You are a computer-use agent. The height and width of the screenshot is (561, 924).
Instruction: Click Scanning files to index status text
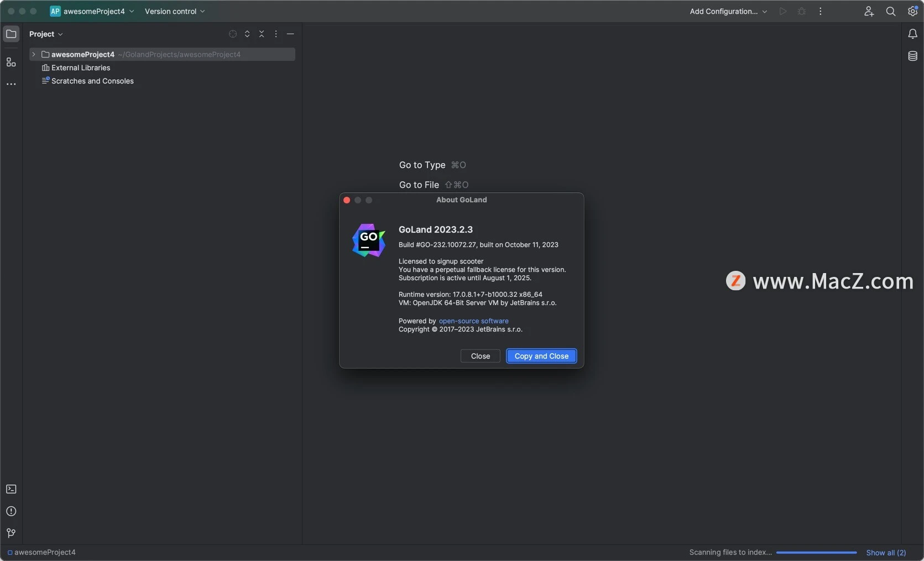tap(730, 552)
